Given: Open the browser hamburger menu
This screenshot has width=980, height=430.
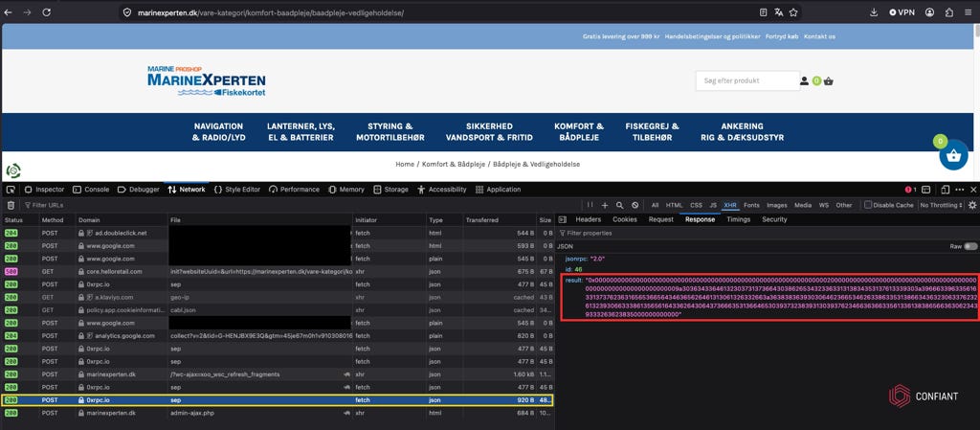Looking at the screenshot, I should (x=968, y=11).
